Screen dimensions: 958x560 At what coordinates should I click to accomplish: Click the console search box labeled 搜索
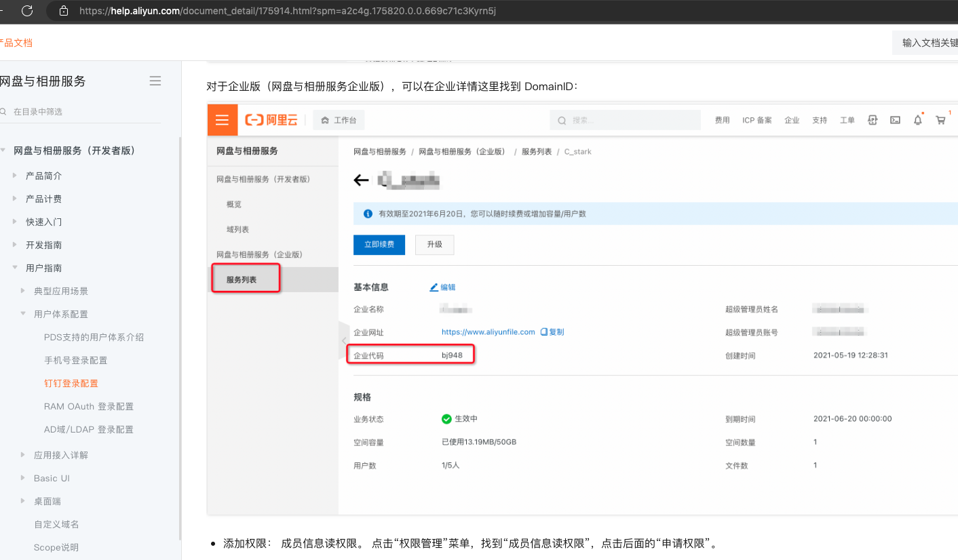pyautogui.click(x=625, y=120)
